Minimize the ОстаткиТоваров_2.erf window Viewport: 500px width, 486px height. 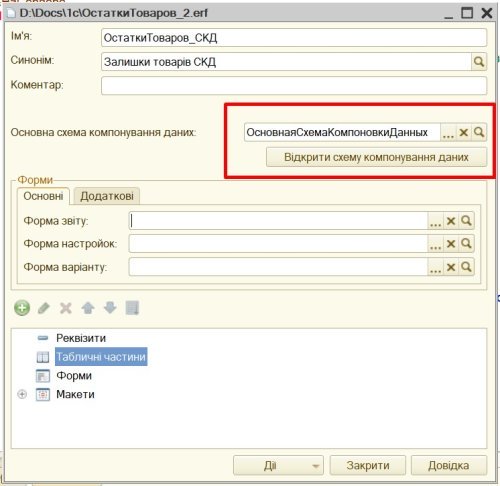[449, 13]
